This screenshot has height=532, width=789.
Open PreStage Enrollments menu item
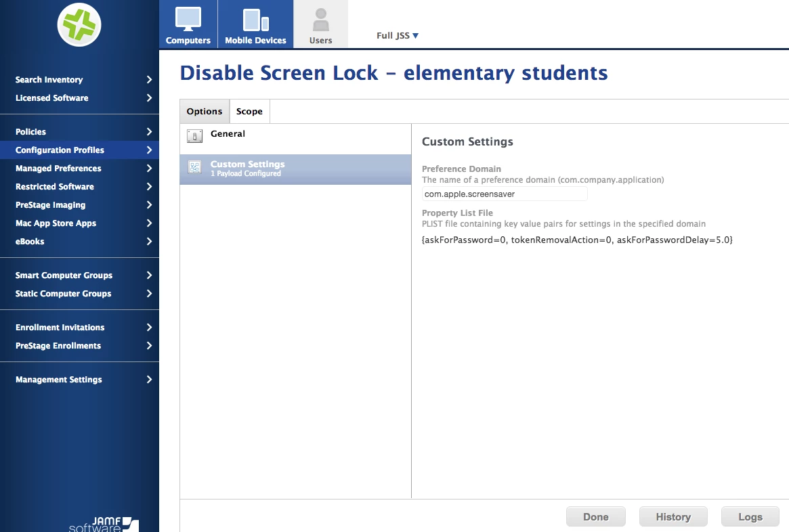(58, 345)
